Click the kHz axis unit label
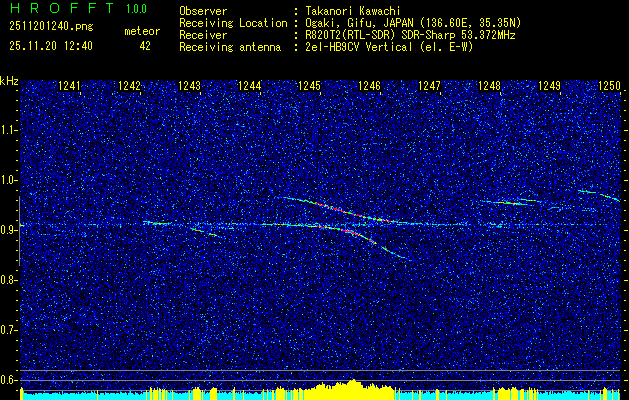The width and height of the screenshot is (629, 400). tap(10, 81)
